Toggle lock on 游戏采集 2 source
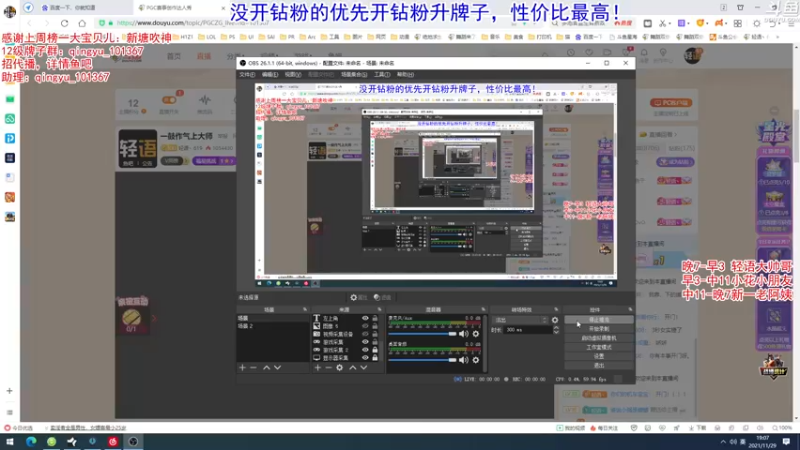This screenshot has width=800, height=450. click(375, 350)
